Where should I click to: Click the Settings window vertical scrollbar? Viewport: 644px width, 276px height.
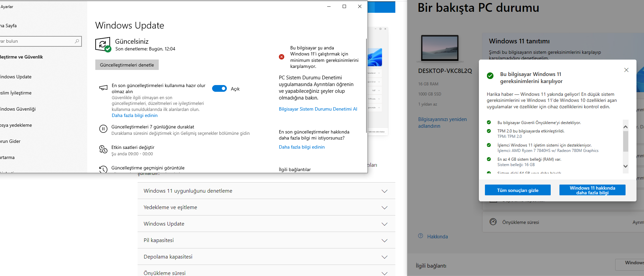[366, 86]
